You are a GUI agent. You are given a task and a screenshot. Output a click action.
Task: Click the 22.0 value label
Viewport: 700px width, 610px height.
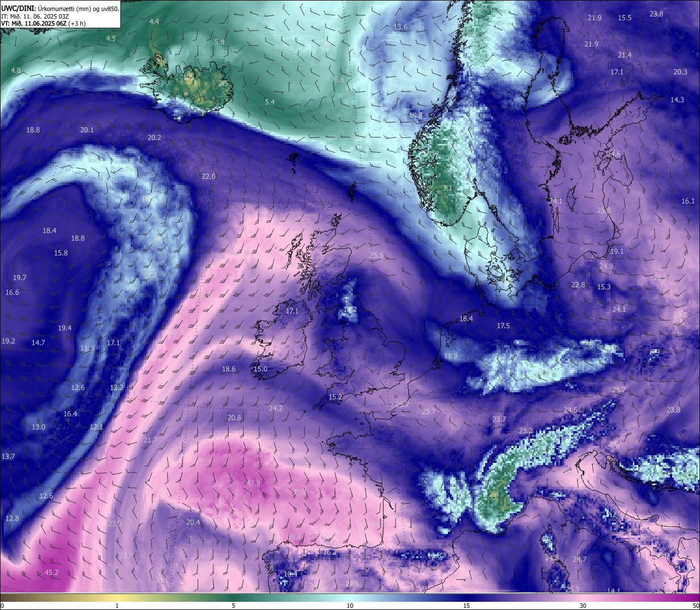(x=209, y=176)
